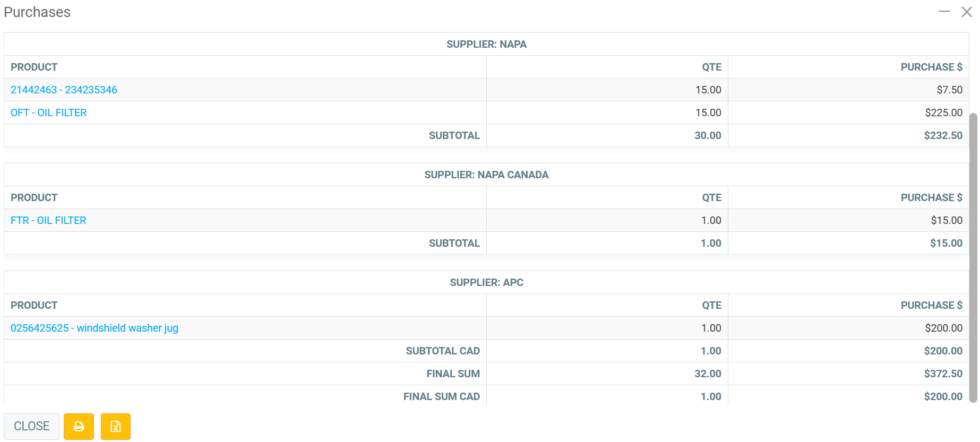
Task: Select the $225.00 purchase amount
Action: tap(943, 112)
